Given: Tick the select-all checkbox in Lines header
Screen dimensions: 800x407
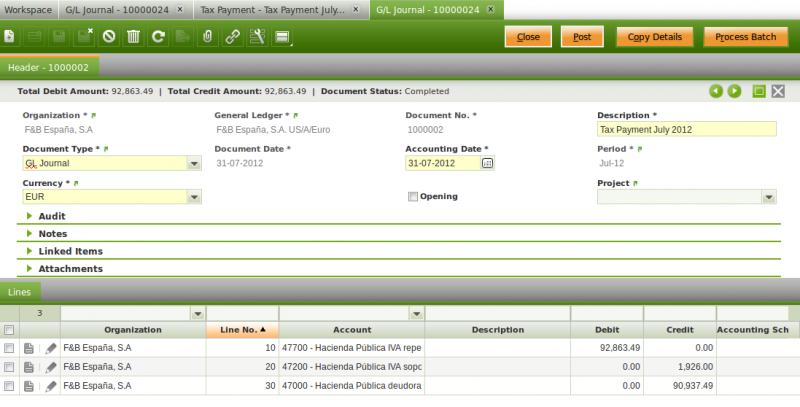Looking at the screenshot, I should [x=9, y=330].
